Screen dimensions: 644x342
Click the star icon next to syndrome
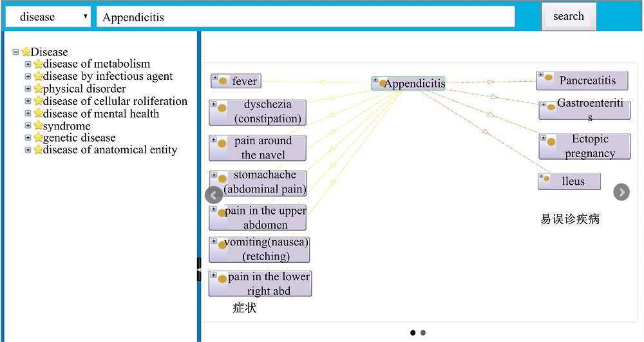click(38, 126)
